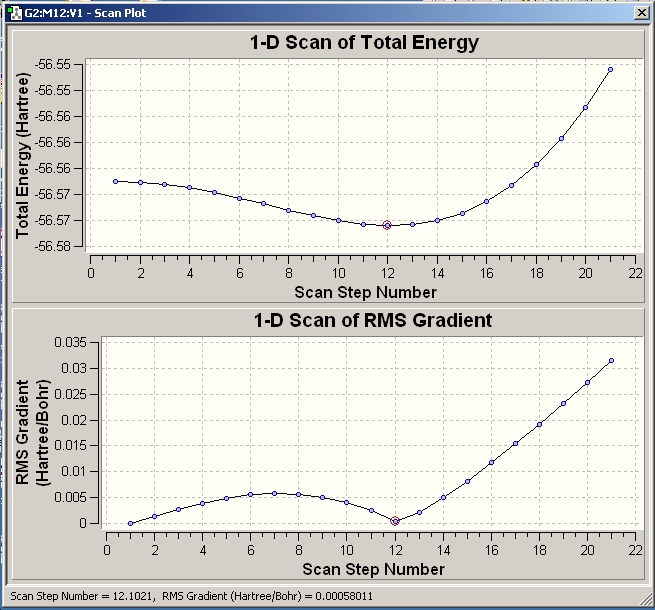
Task: Click the energy data point at scan step 16
Action: (487, 201)
